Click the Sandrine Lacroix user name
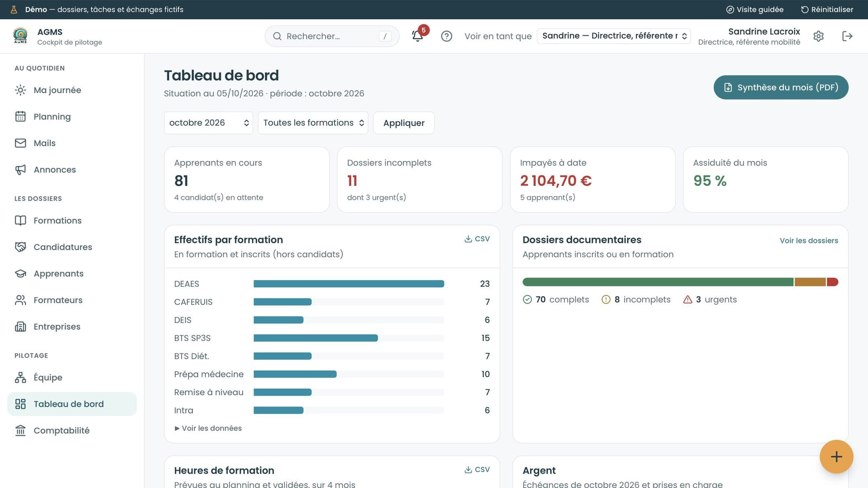 pos(764,32)
